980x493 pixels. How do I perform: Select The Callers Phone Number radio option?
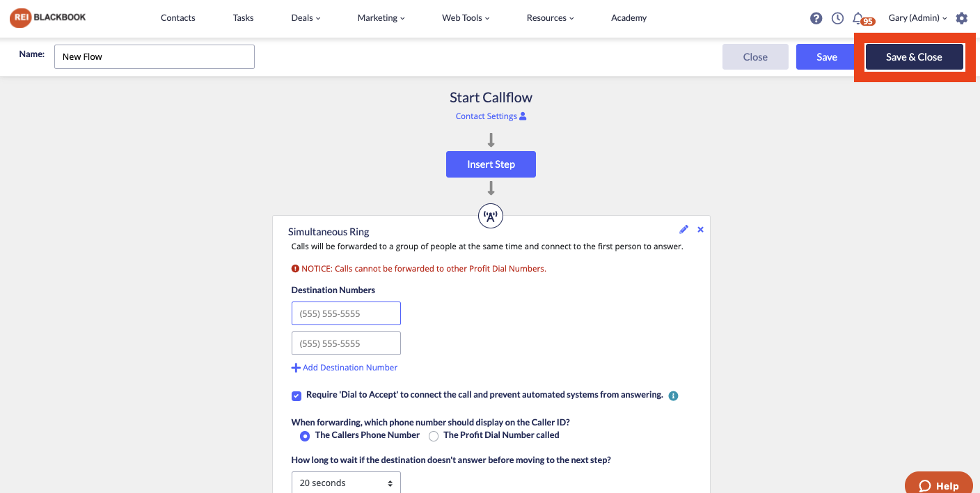[305, 436]
